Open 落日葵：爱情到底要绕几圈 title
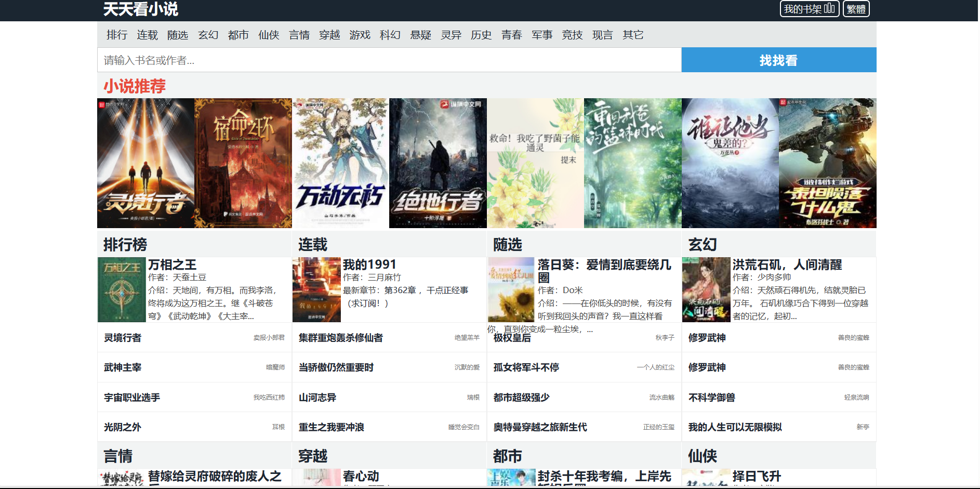Image resolution: width=980 pixels, height=489 pixels. [x=604, y=271]
